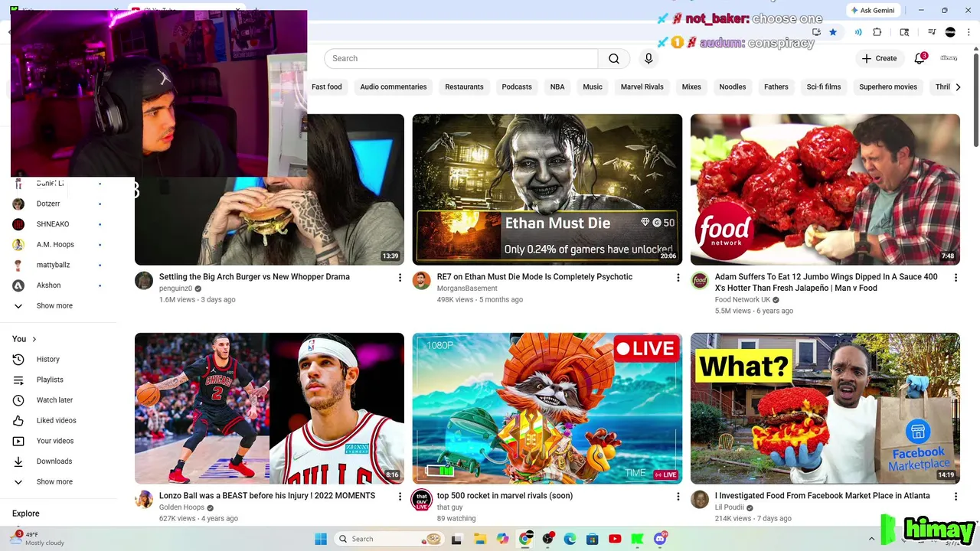980x551 pixels.
Task: Click the install app icon in address bar
Action: coord(816,32)
